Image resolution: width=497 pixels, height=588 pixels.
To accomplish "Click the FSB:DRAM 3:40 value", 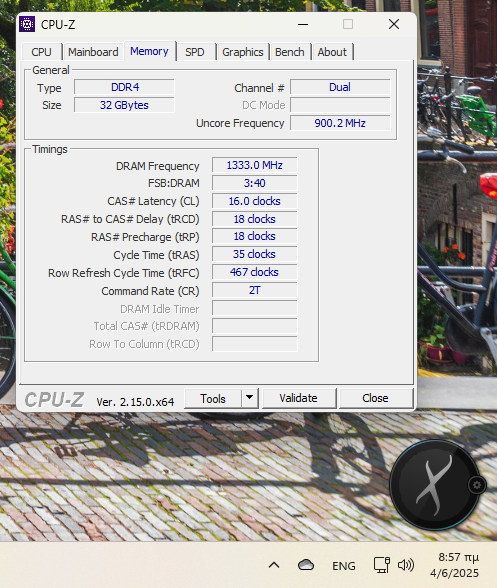I will point(255,183).
